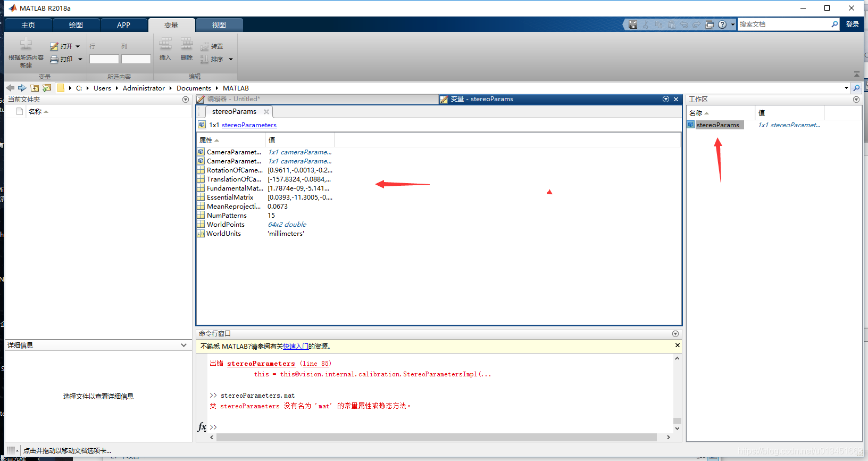Open dropdown arrow next to Sort button

click(x=231, y=59)
